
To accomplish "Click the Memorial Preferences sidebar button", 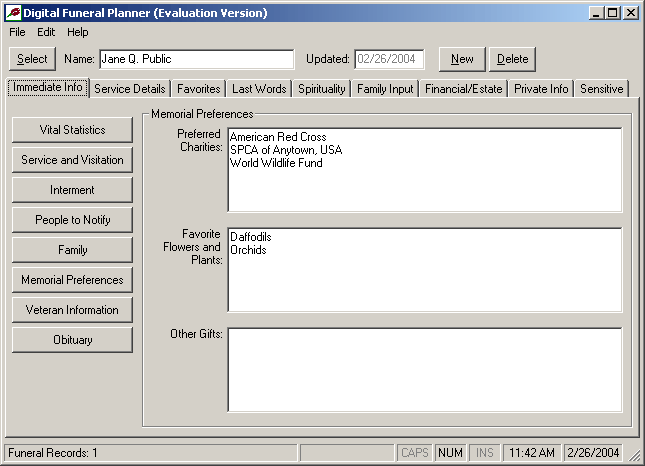I will point(72,280).
